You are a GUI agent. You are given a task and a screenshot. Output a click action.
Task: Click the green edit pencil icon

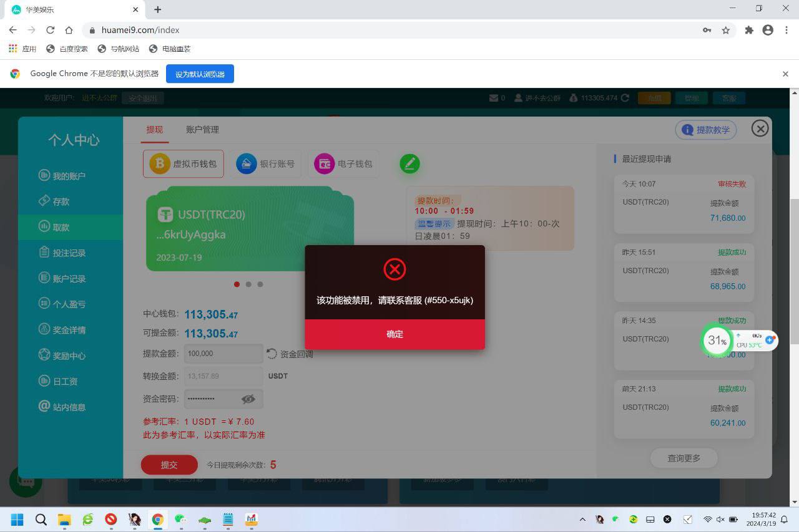[409, 163]
